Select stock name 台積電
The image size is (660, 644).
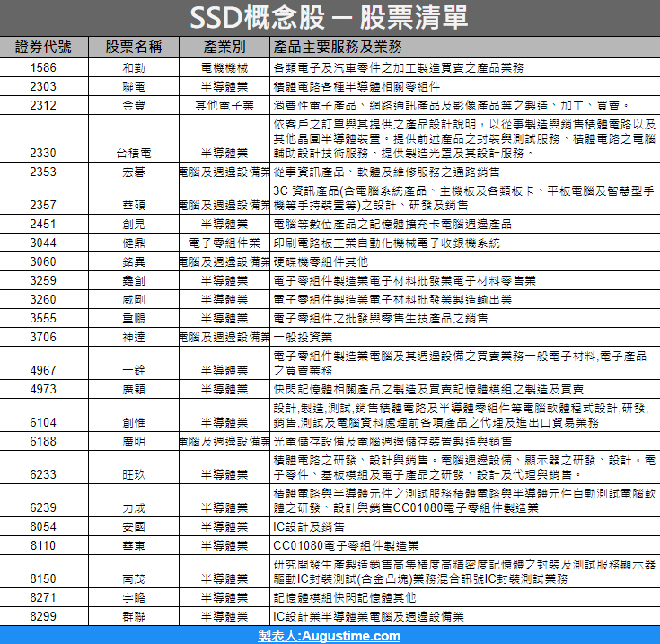coord(134,154)
